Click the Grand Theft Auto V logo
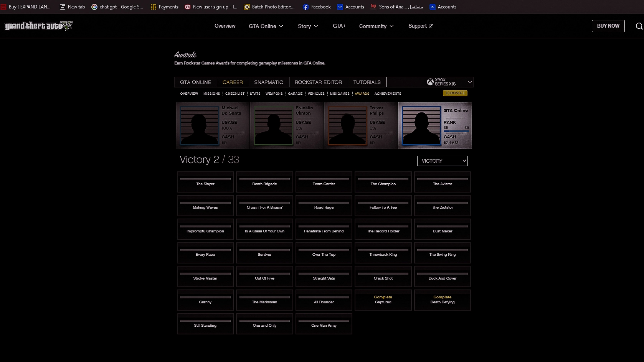 [38, 26]
